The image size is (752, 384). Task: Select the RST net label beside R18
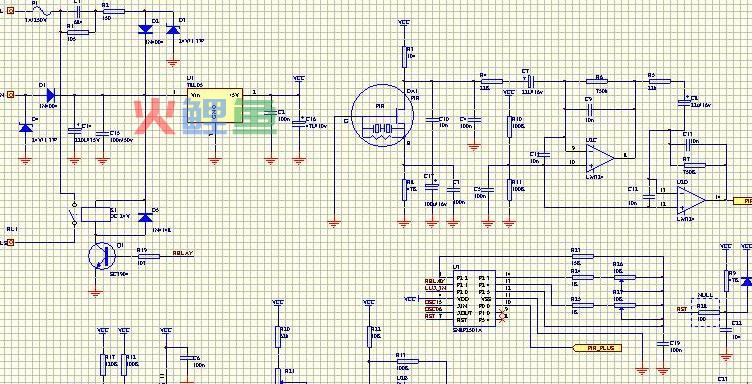[681, 309]
